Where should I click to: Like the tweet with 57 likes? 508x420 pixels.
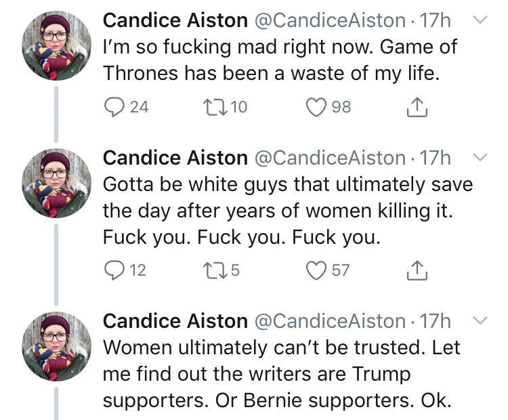coord(316,270)
